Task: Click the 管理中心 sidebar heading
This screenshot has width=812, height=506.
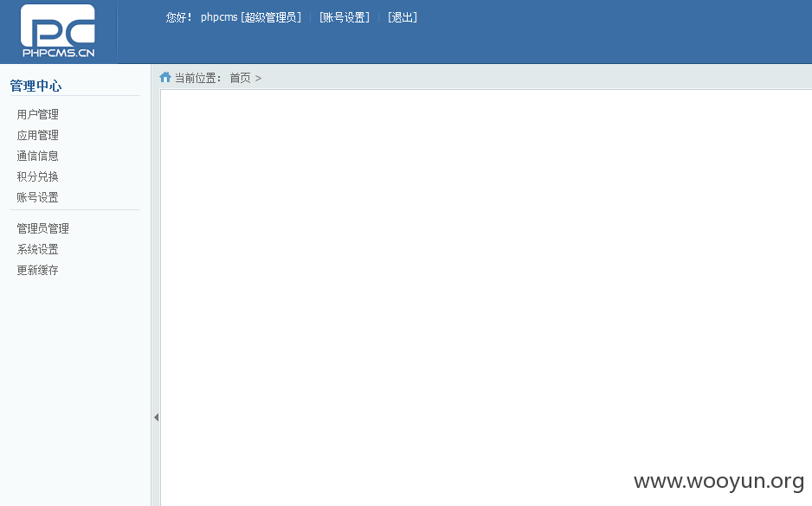Action: point(35,86)
